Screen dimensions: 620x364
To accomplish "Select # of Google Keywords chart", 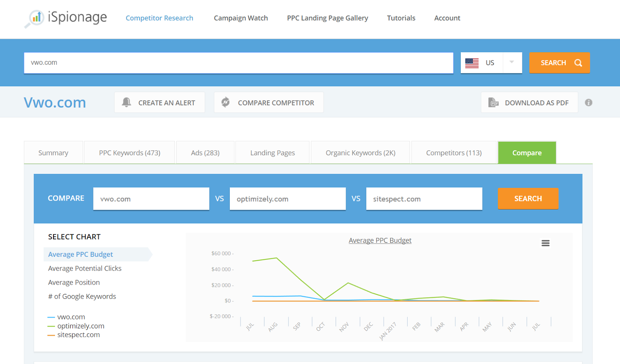I will pos(82,296).
